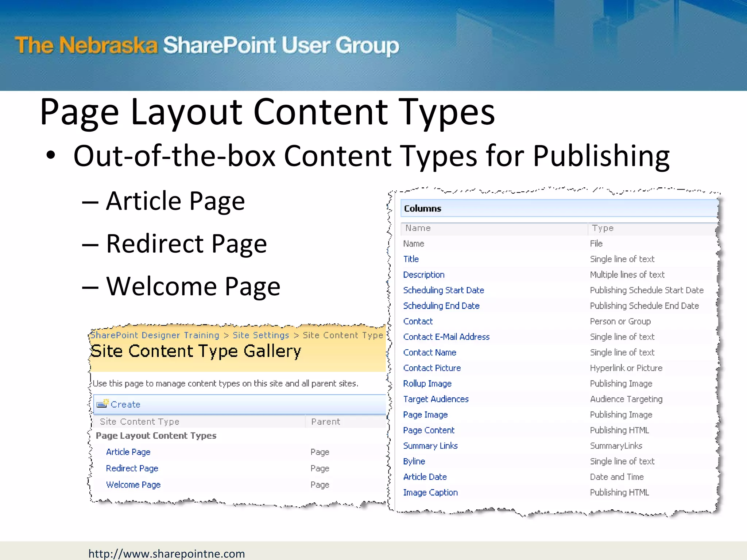Click 'Page' parent of Article Page
This screenshot has width=747, height=560.
click(320, 452)
